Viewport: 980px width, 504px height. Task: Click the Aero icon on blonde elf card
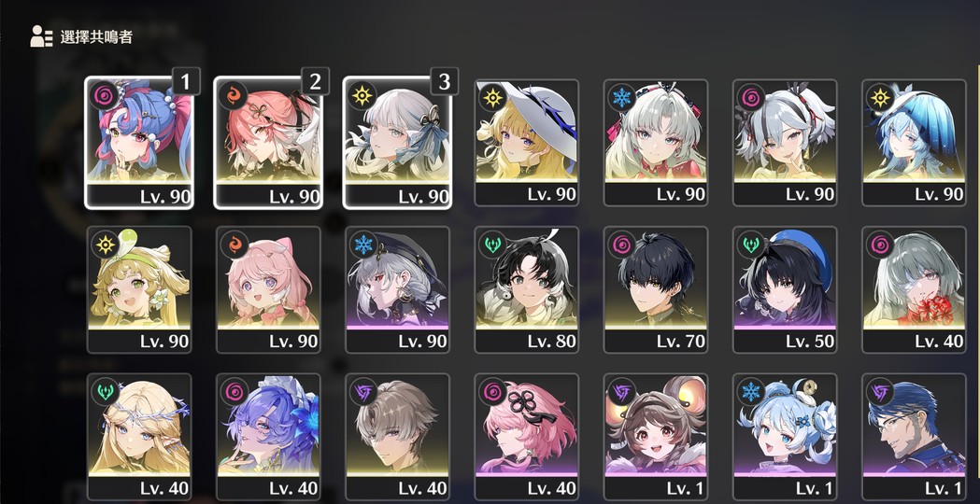(x=105, y=392)
